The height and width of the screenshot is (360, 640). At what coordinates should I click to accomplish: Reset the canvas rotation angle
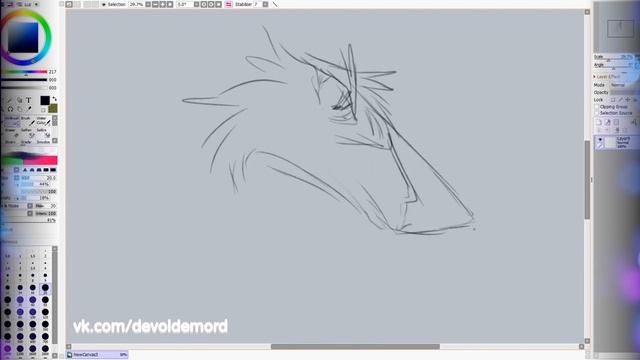point(218,4)
